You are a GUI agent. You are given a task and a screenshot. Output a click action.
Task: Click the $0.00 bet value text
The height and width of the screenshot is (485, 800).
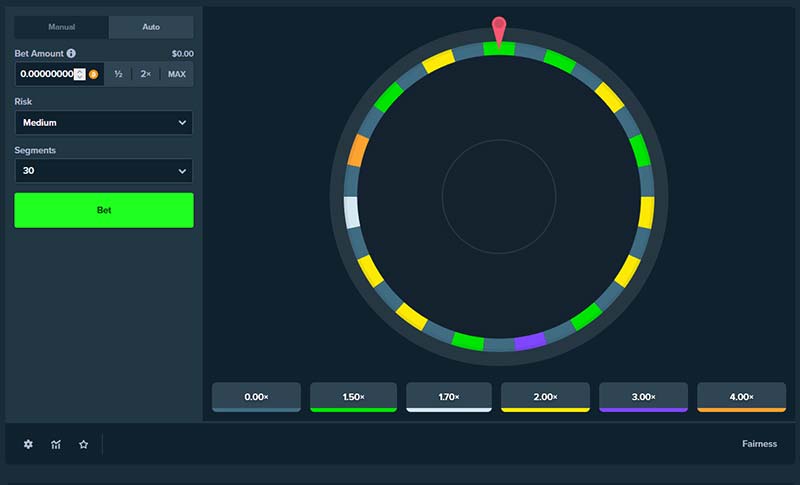(x=183, y=54)
